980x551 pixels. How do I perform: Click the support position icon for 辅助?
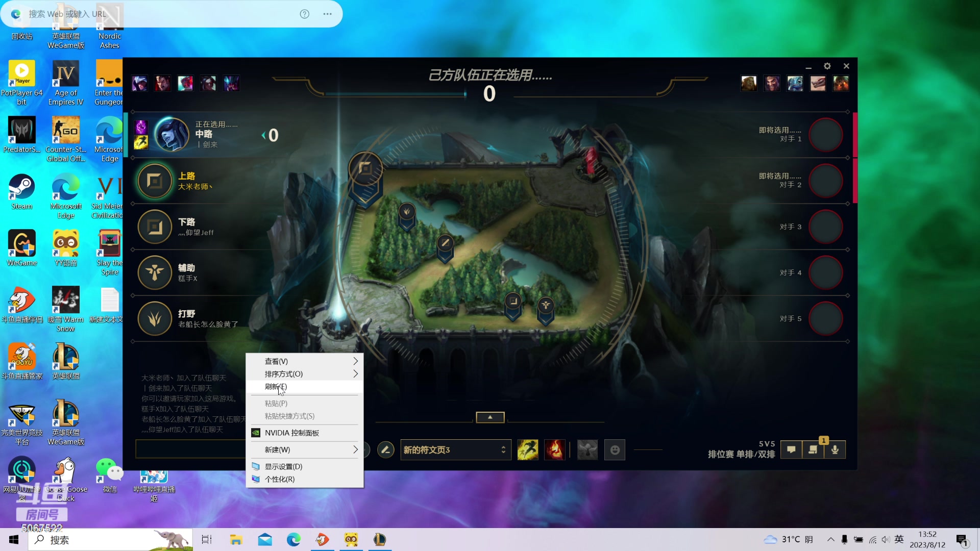pyautogui.click(x=155, y=272)
